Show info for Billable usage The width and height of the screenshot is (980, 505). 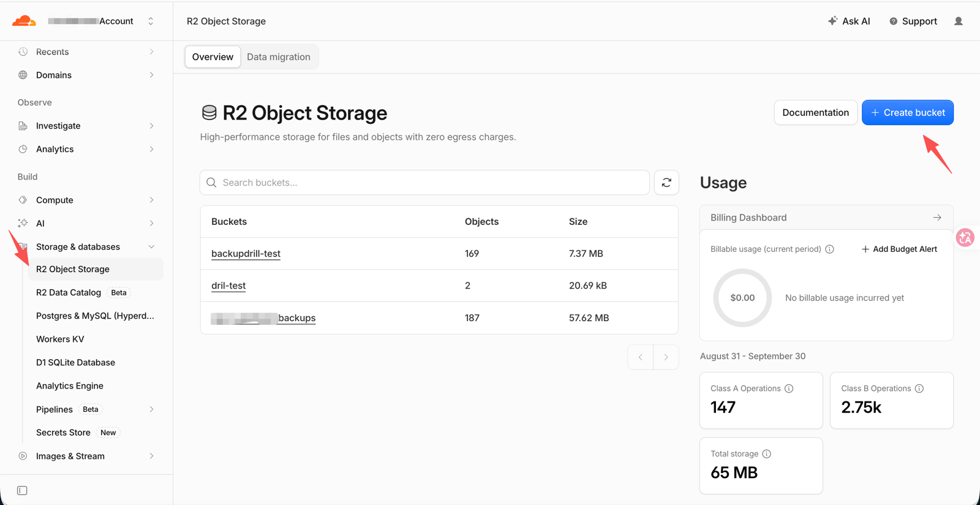tap(830, 249)
